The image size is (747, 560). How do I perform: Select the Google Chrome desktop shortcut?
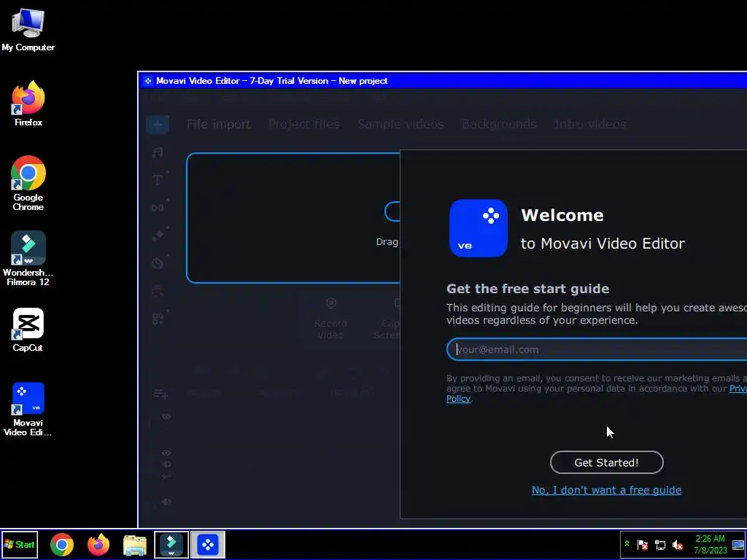point(28,183)
